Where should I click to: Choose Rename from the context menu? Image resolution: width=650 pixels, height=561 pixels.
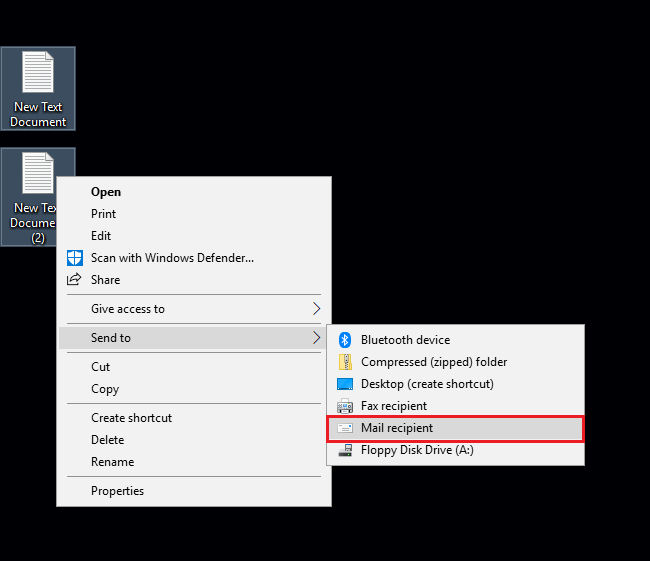pyautogui.click(x=194, y=462)
